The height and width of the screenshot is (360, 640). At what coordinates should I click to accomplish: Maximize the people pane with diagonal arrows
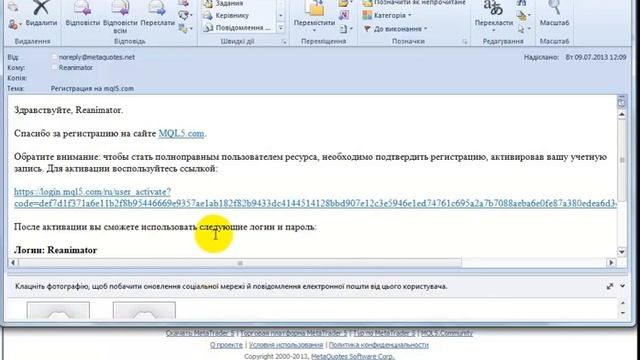tap(610, 287)
